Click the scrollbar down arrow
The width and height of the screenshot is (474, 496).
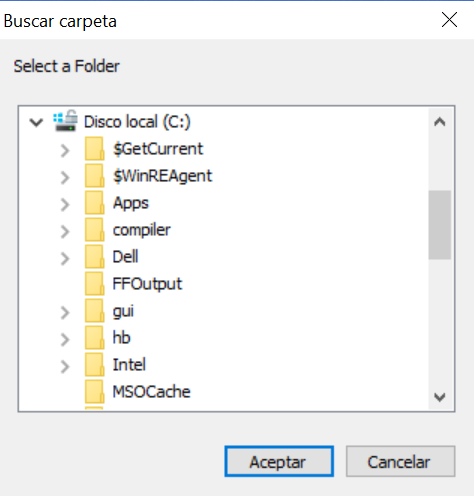(x=440, y=397)
